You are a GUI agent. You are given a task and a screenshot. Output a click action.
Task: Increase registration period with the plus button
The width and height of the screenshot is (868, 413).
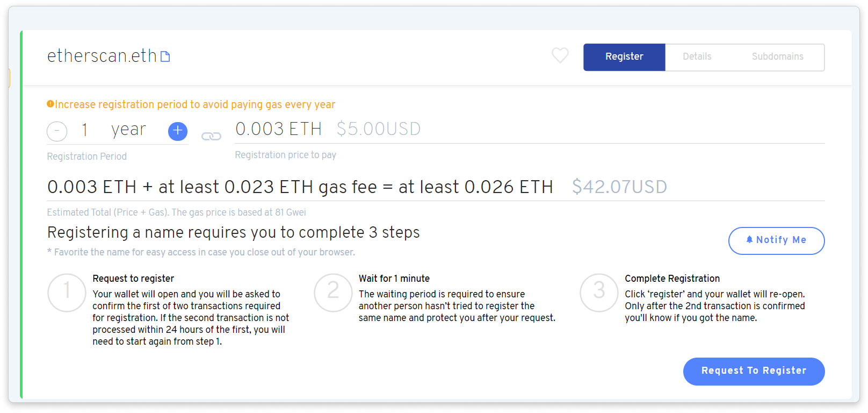pyautogui.click(x=177, y=131)
